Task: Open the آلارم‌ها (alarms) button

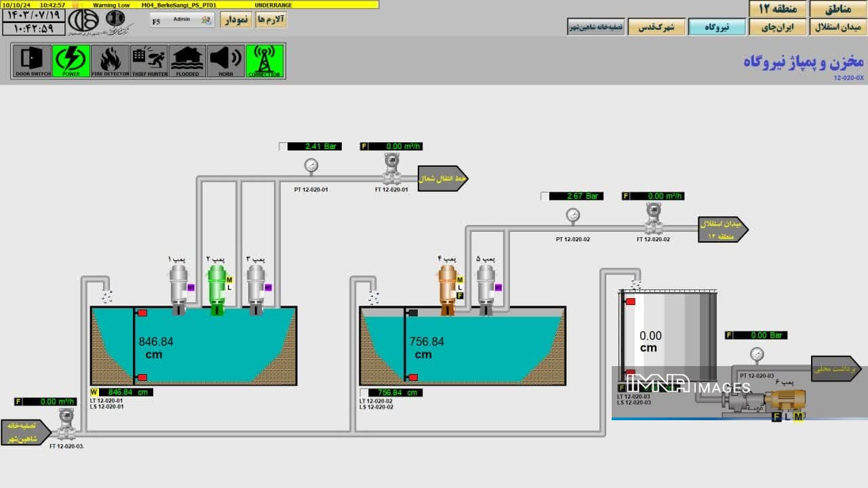Action: pos(271,20)
